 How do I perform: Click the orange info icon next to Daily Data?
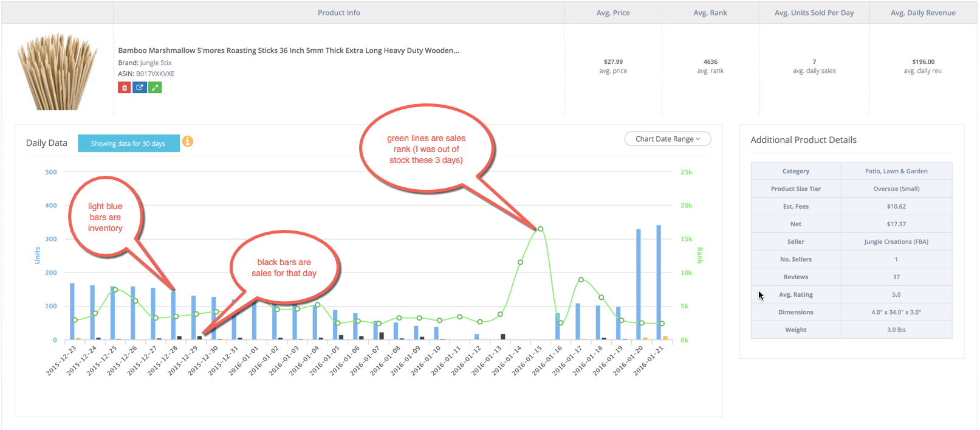point(188,141)
